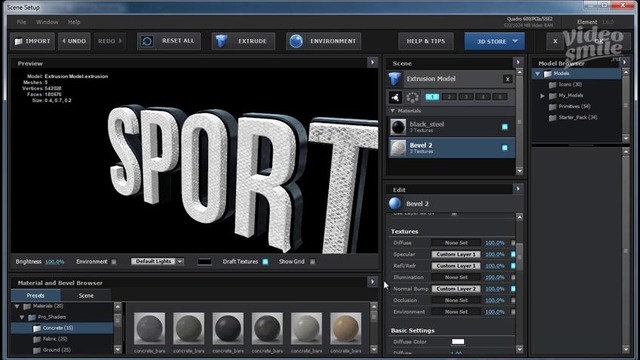Screen dimensions: 640x360
Task: Click the Redo button
Action: pos(110,41)
